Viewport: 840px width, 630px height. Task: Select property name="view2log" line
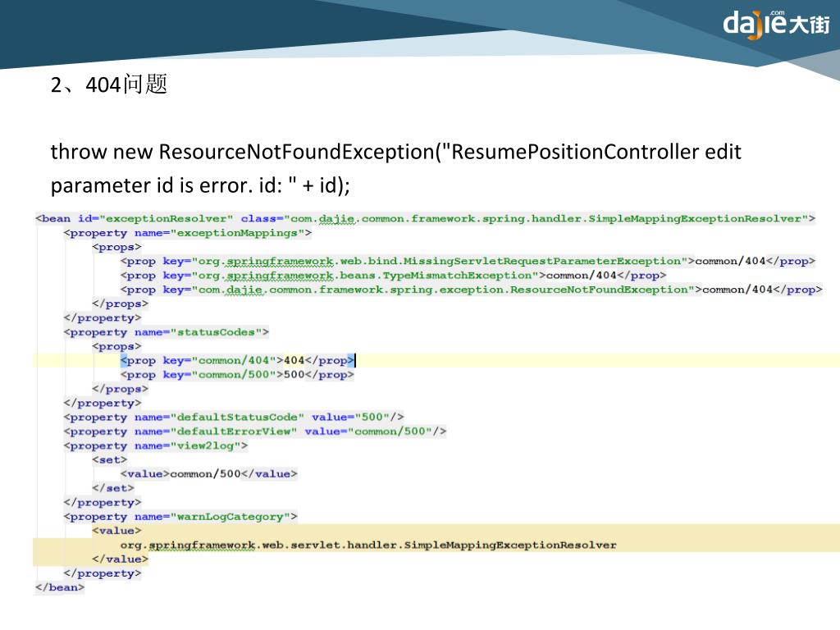pos(156,445)
